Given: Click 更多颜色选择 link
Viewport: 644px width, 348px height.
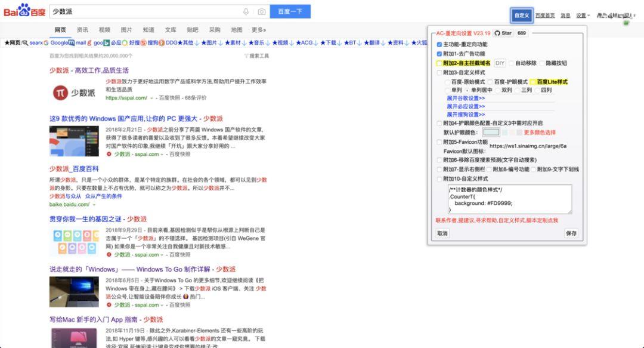Looking at the screenshot, I should [x=540, y=133].
